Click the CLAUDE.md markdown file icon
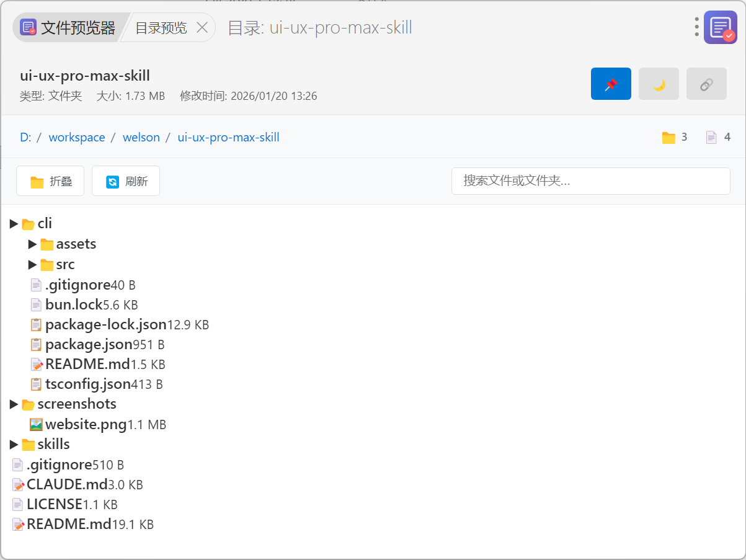Image resolution: width=746 pixels, height=560 pixels. [x=19, y=484]
